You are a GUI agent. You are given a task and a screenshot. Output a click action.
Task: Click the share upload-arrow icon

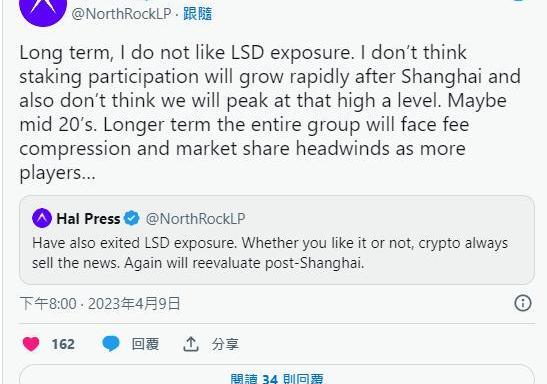[x=190, y=344]
